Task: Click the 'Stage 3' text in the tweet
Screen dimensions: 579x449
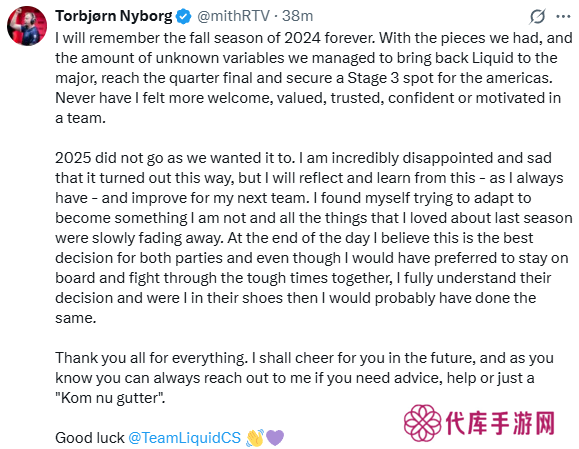Action: 373,78
